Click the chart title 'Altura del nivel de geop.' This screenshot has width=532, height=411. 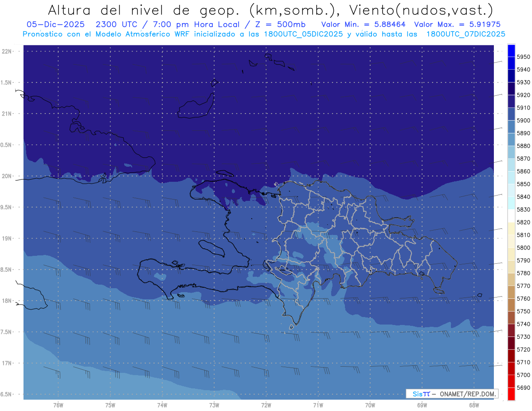143,10
